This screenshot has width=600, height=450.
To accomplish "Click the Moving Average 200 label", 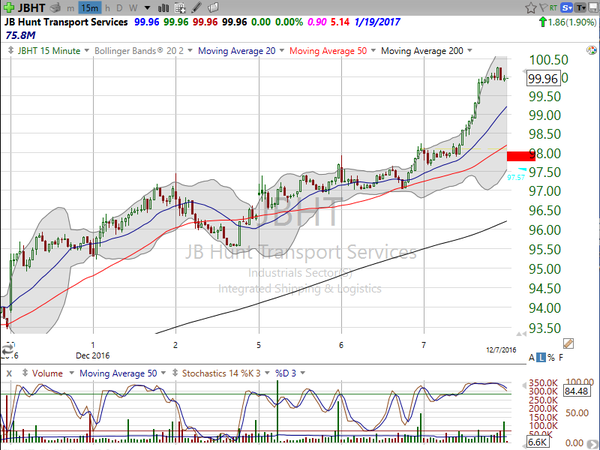I will coord(422,51).
